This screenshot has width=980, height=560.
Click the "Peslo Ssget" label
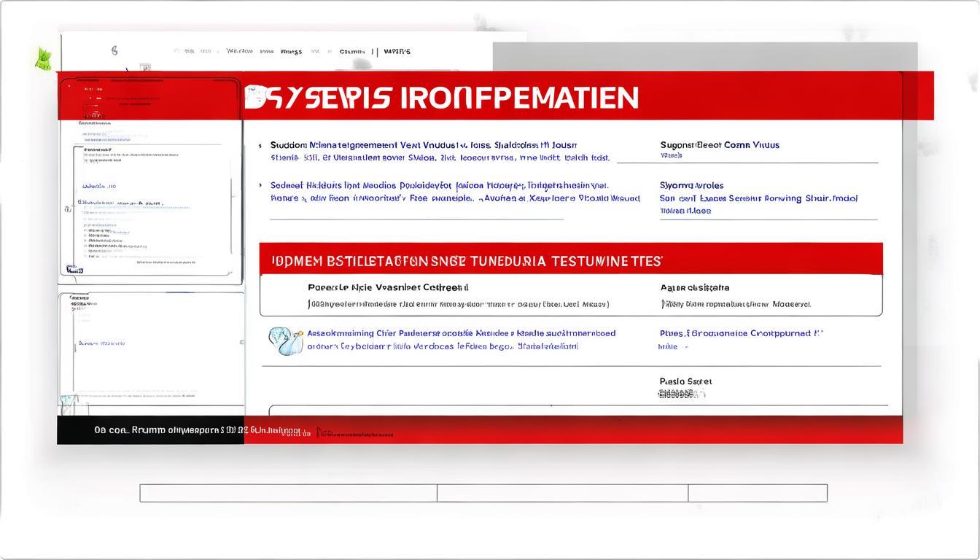(x=685, y=381)
